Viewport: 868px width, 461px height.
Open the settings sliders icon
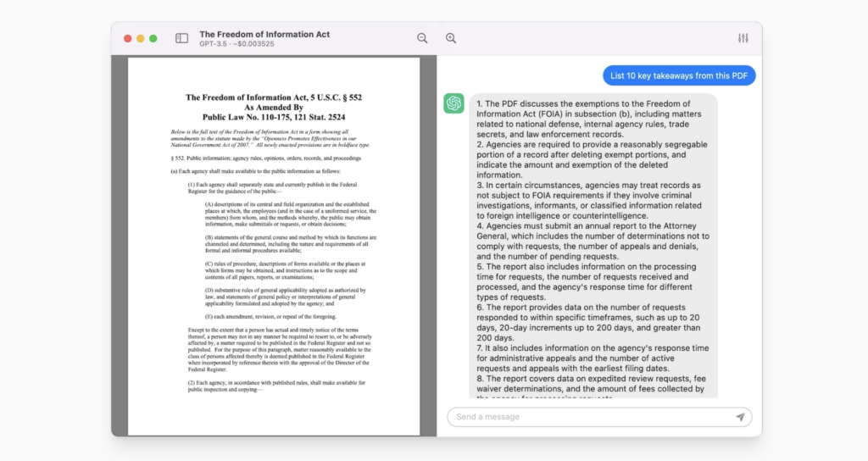tap(743, 38)
